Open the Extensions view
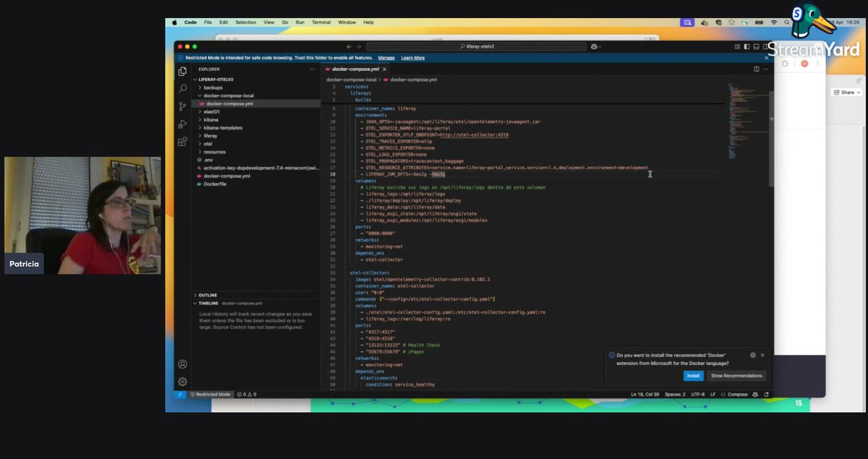Screen dimensions: 868x459 point(182,142)
